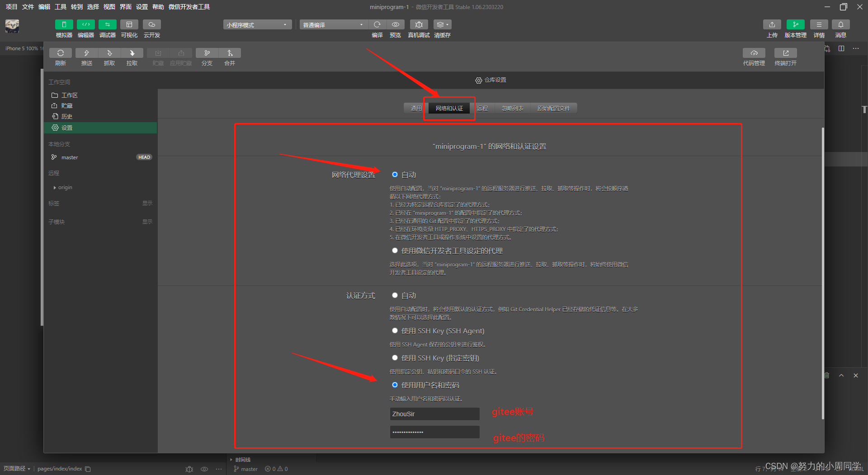
Task: Click the Refresh (刷新) git button
Action: pos(61,53)
